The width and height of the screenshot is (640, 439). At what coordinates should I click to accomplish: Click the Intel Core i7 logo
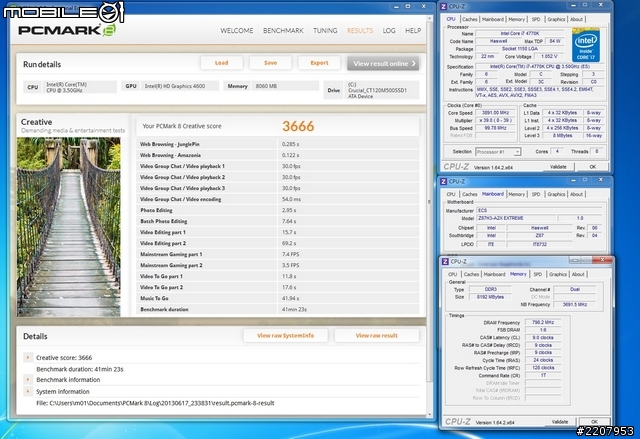tap(586, 45)
